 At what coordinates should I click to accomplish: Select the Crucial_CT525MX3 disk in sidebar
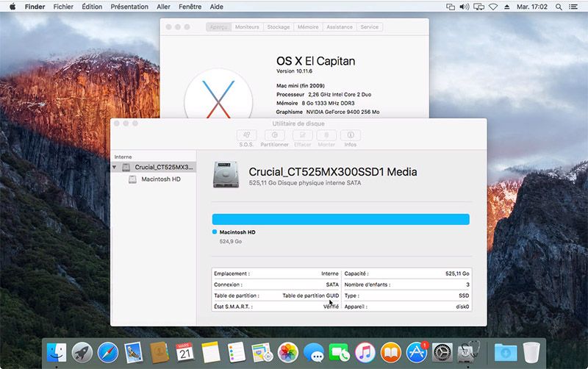click(x=163, y=168)
